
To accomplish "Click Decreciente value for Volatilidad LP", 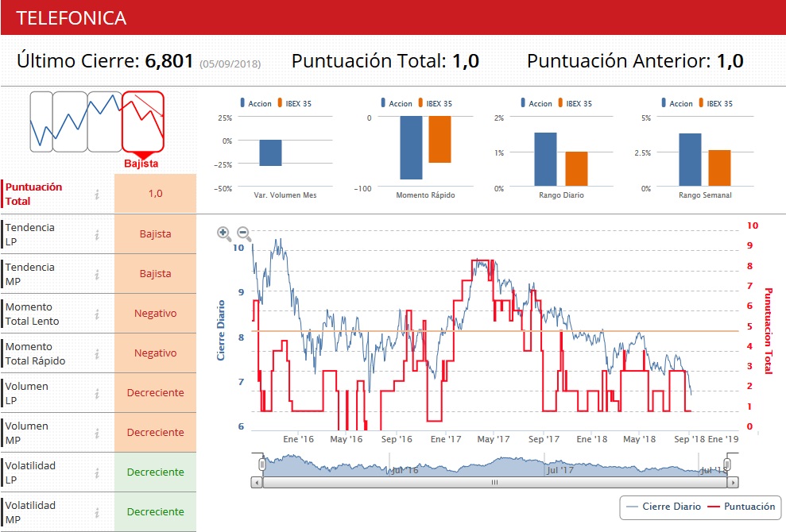I will point(156,472).
